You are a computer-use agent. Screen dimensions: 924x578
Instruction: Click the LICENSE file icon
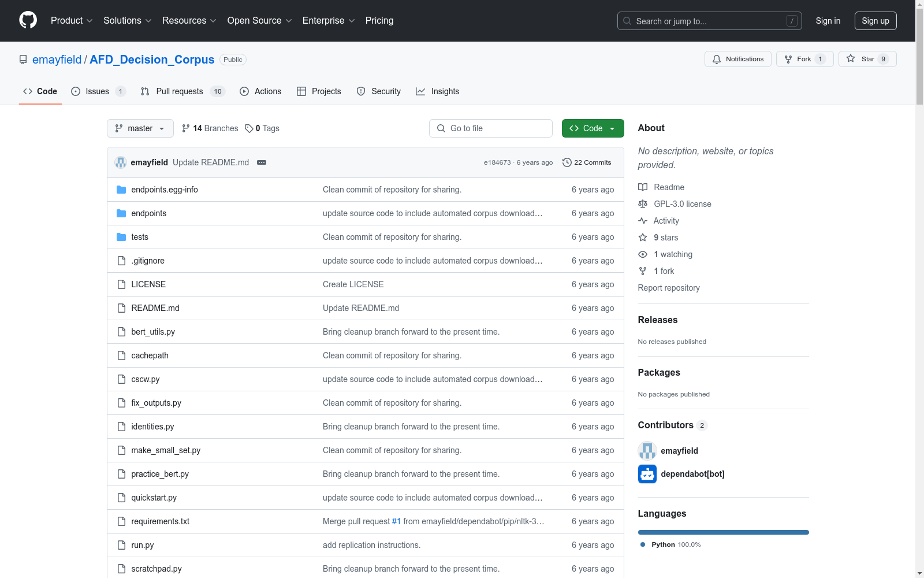click(x=121, y=284)
